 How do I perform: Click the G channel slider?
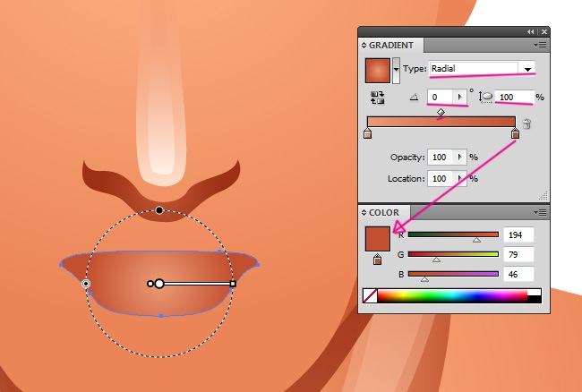tap(453, 254)
